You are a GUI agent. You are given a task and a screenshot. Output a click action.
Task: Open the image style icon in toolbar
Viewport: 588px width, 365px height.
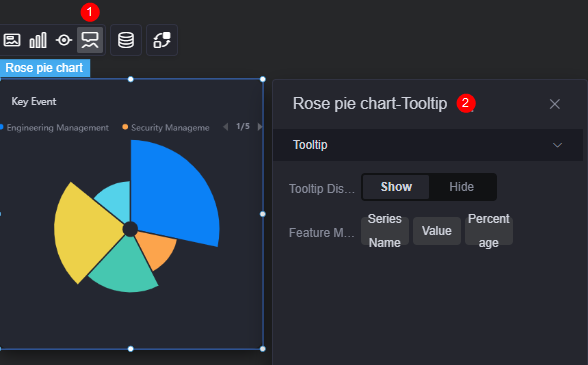(x=12, y=40)
